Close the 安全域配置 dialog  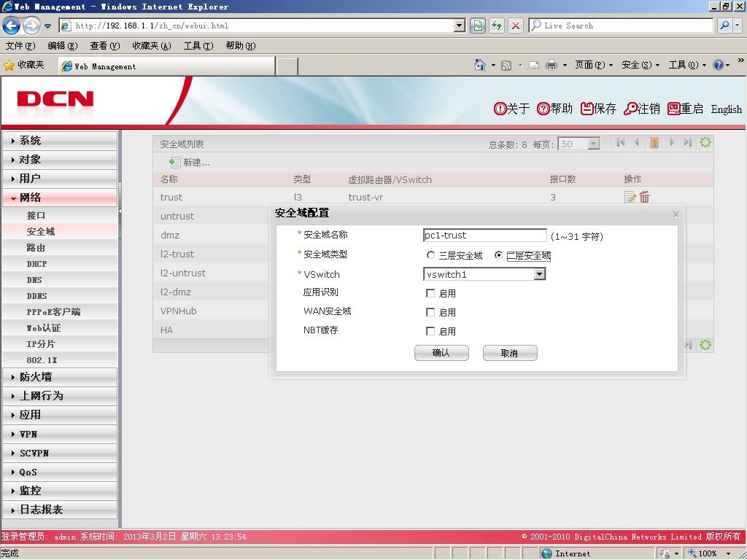[676, 214]
